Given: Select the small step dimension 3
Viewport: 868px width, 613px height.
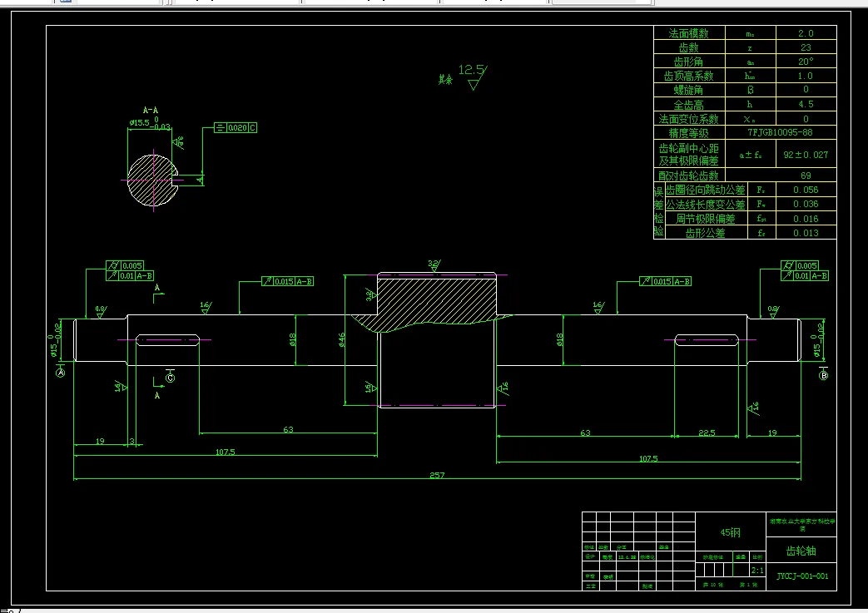Looking at the screenshot, I should click(x=131, y=441).
